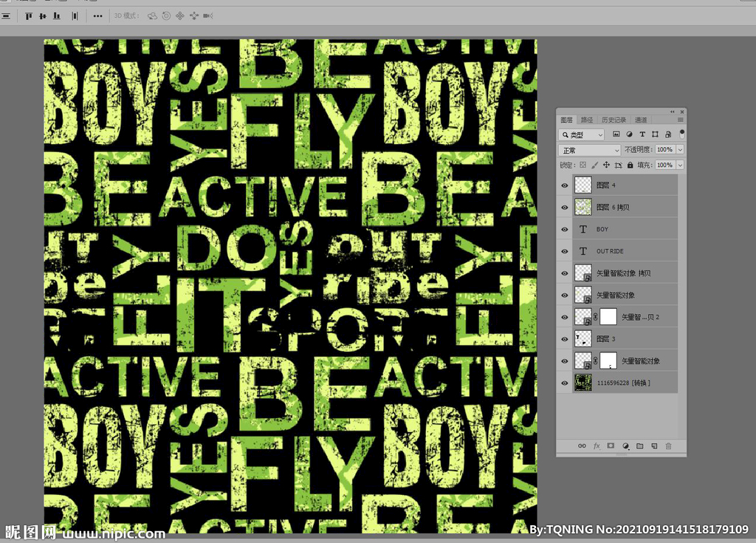Screen dimensions: 756x543
Task: Expand the 不透明度 opacity dropdown arrow
Action: coord(680,150)
